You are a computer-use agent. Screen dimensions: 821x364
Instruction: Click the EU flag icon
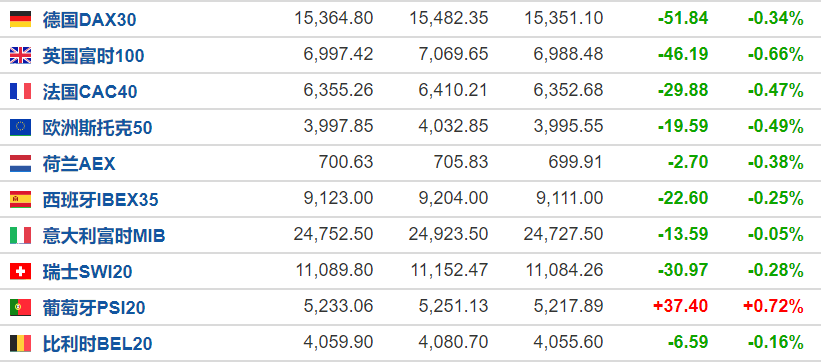coord(20,127)
